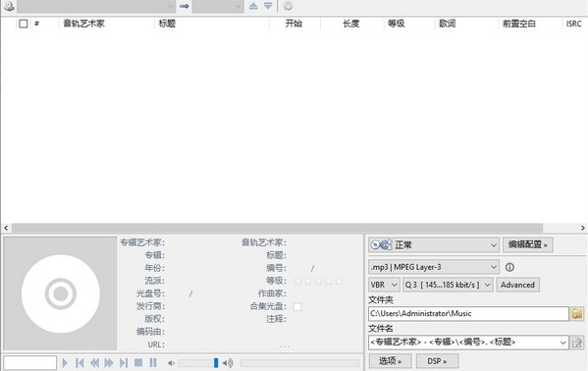588x371 pixels.
Task: Check the 合集光盘 checkbox
Action: [x=297, y=307]
